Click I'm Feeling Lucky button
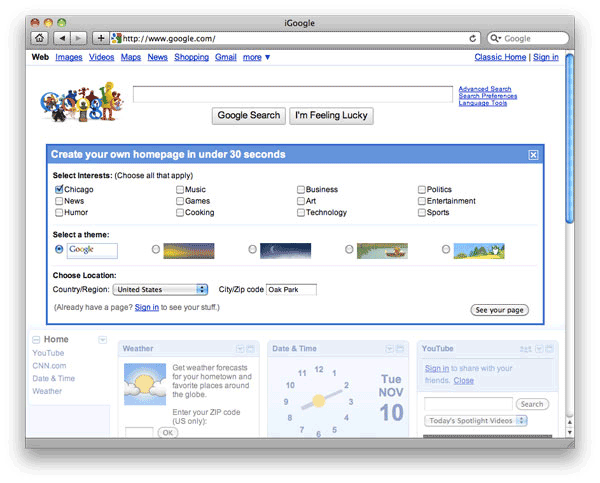 331,116
